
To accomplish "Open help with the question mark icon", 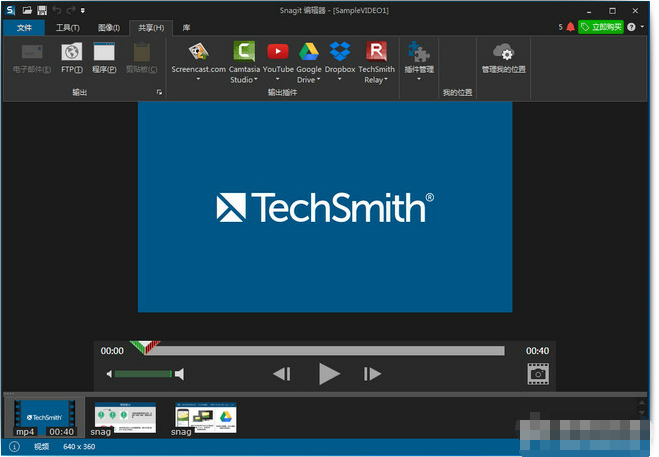I will (x=631, y=27).
